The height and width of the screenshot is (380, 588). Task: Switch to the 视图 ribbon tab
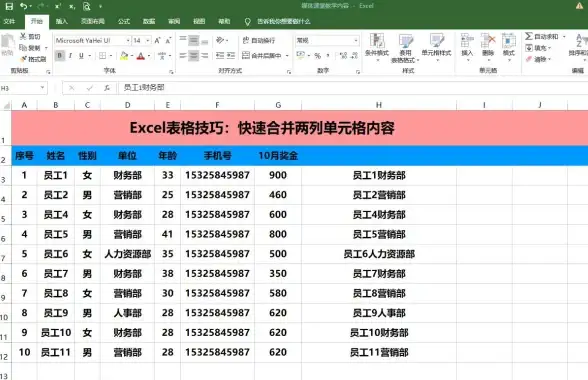(x=199, y=21)
